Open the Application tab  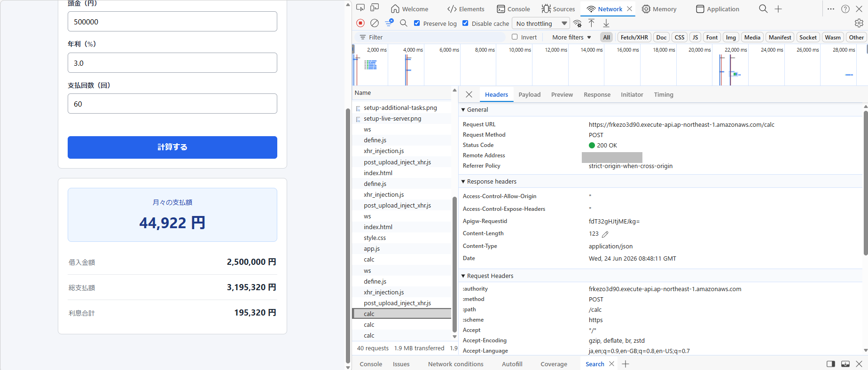717,9
